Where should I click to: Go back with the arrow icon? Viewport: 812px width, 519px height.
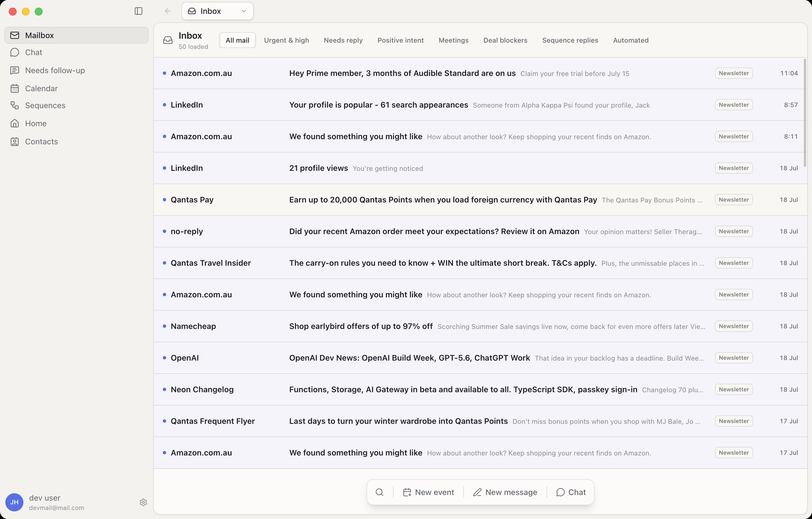(168, 11)
